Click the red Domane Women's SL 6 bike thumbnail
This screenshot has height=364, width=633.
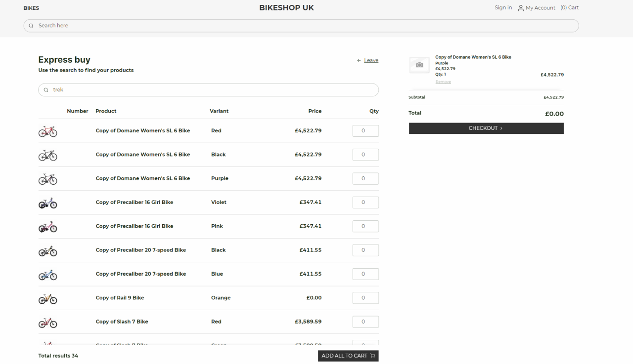47,131
